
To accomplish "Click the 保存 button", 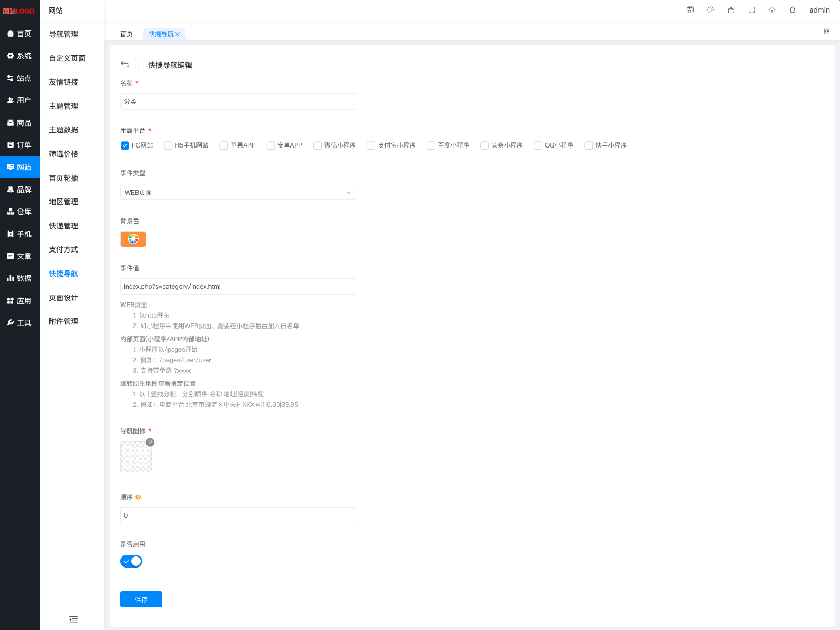I will (141, 600).
